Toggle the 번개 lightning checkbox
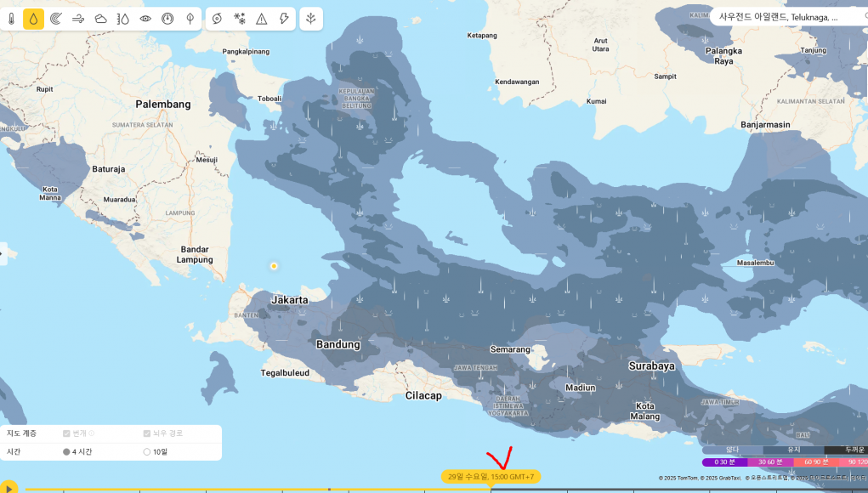Image resolution: width=868 pixels, height=493 pixels. pyautogui.click(x=67, y=433)
